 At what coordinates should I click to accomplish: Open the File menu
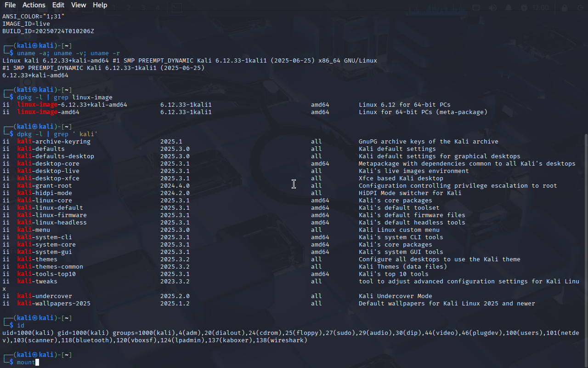(x=10, y=5)
